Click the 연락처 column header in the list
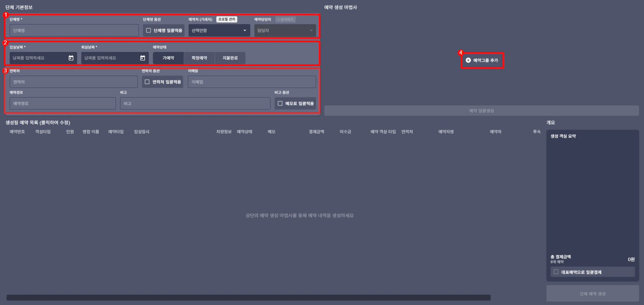This screenshot has width=644, height=305. pos(407,132)
